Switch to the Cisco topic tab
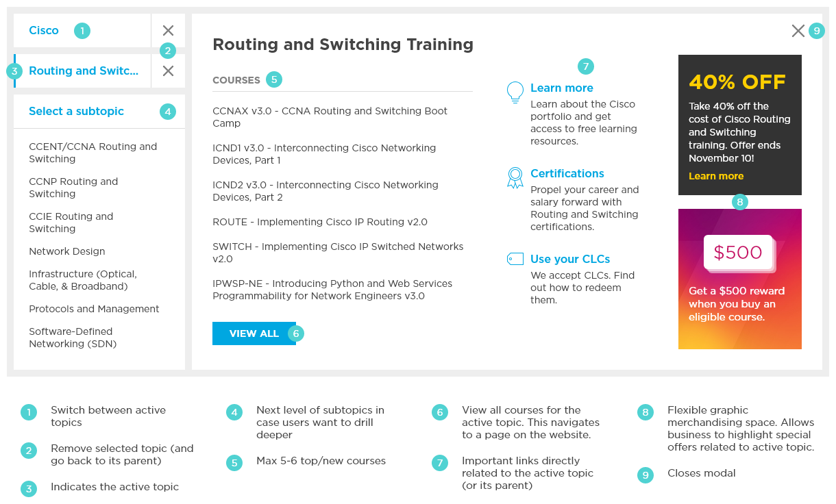Screen dimensions: 836x504 (44, 30)
